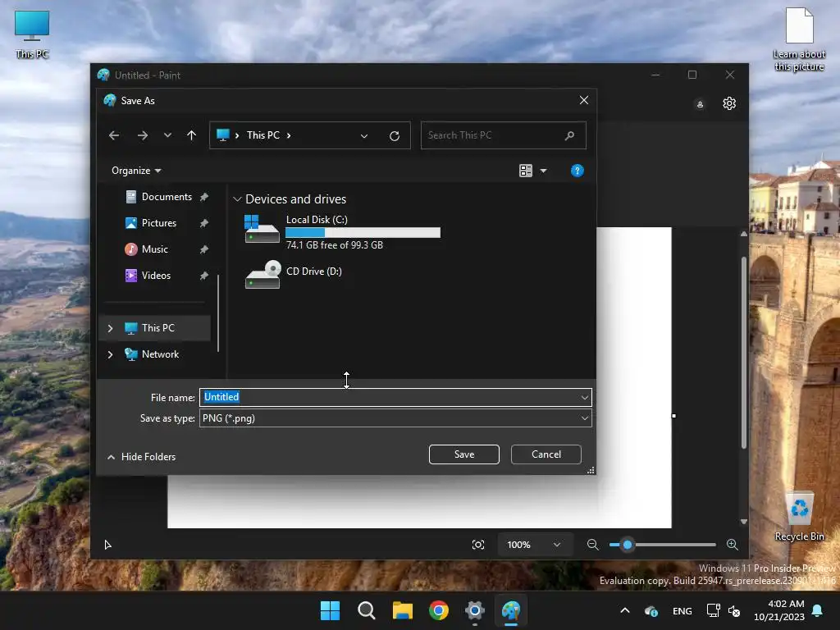Unpin Videos using its pin icon
Viewport: 840px width, 630px height.
coord(204,276)
